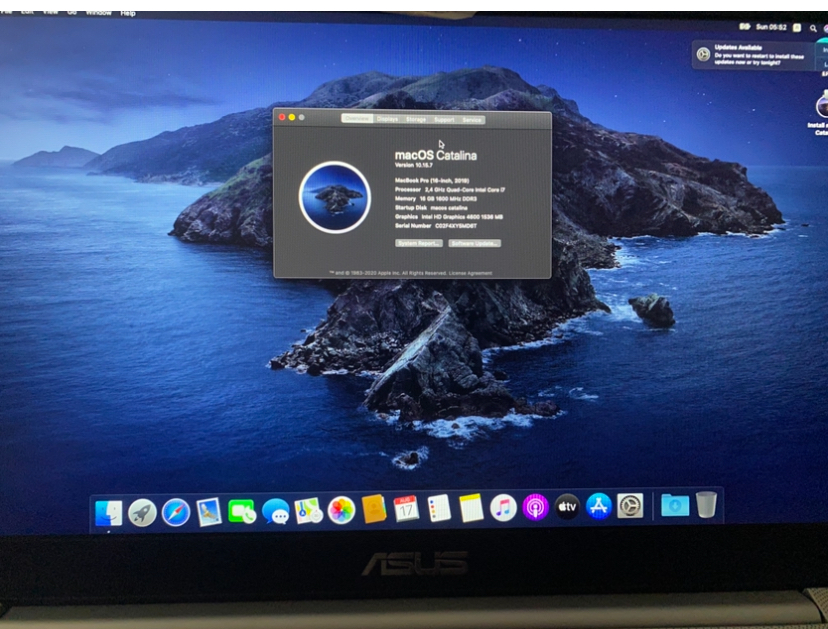Open Music app in the dock
828x629 pixels.
(x=503, y=508)
